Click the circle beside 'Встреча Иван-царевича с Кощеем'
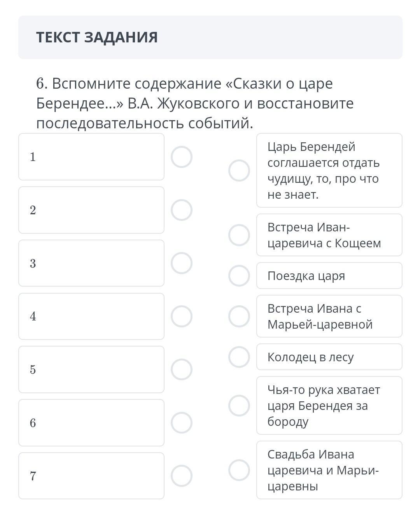420x532 pixels. [239, 235]
